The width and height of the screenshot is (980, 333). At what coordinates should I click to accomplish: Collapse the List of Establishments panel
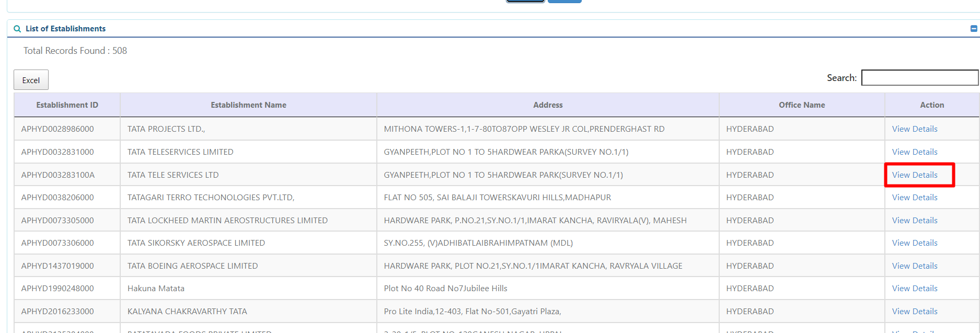[x=974, y=29]
